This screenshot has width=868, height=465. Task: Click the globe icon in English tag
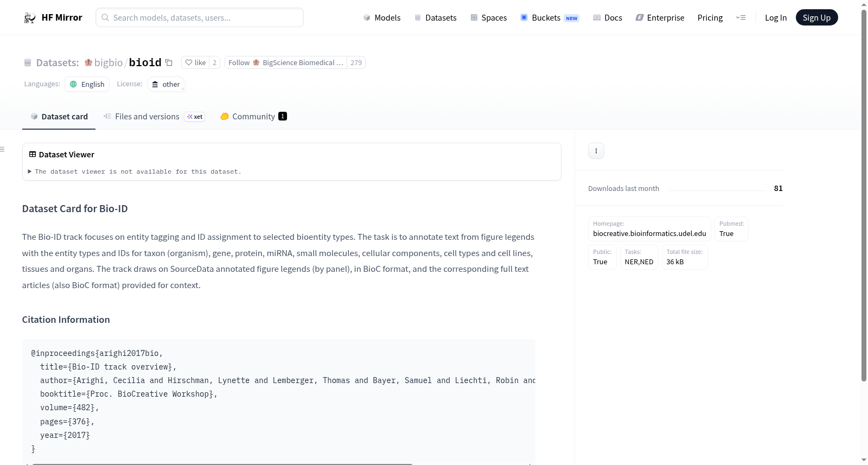pyautogui.click(x=73, y=84)
